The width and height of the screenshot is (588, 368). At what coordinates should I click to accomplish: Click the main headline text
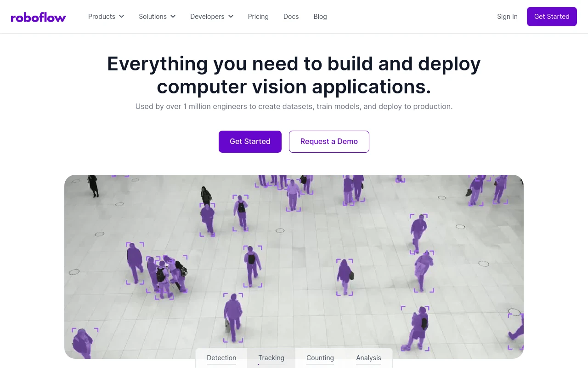click(x=294, y=75)
